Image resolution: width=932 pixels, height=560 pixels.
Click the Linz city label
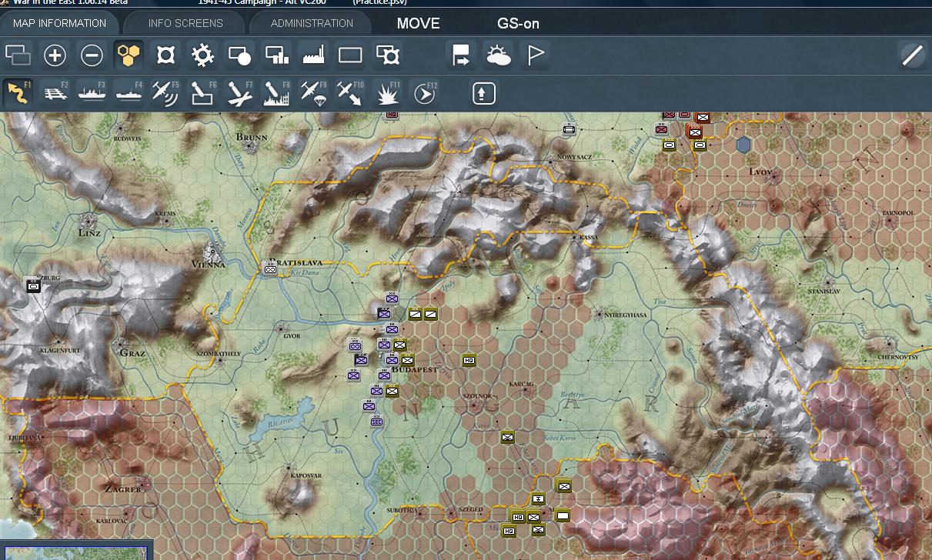89,232
